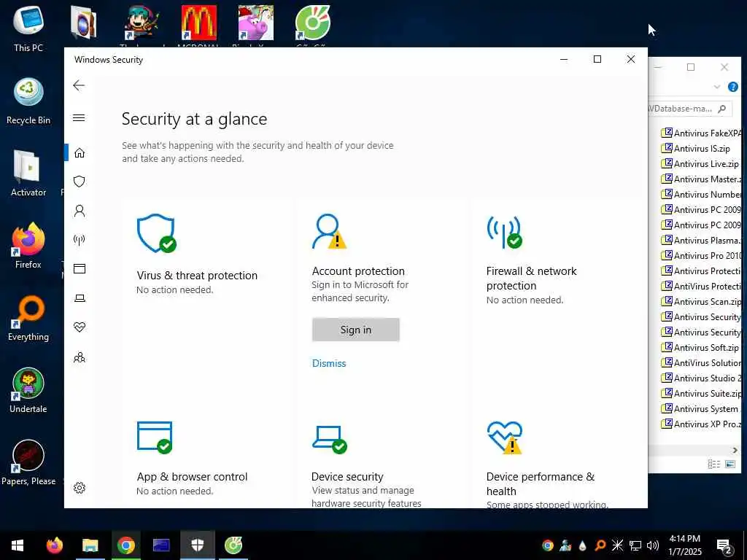
Task: Select Antivirus Plasma file in Explorer
Action: [701, 240]
